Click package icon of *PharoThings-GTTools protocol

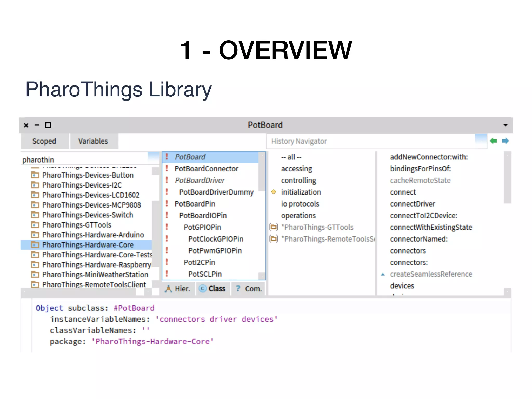click(274, 227)
